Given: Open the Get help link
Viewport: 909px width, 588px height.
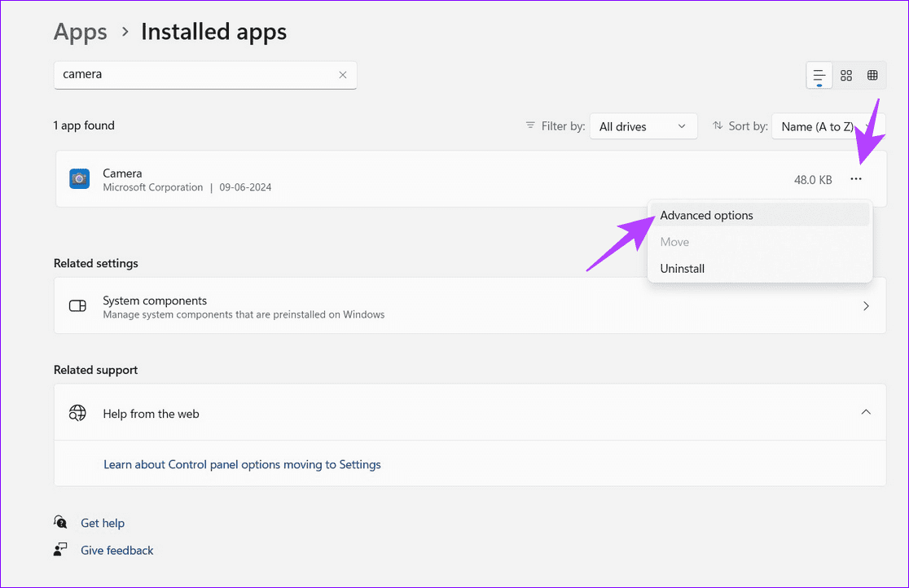Looking at the screenshot, I should point(103,523).
